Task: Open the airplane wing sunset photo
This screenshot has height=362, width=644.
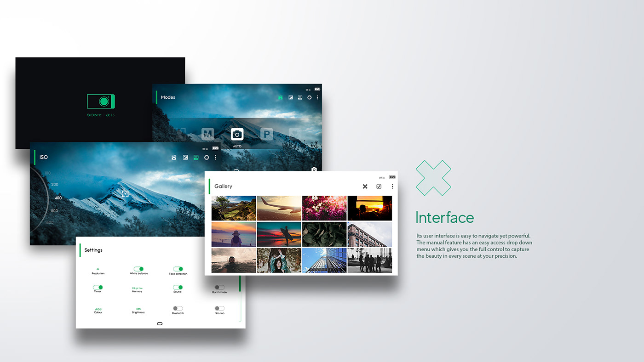Action: coord(279,208)
